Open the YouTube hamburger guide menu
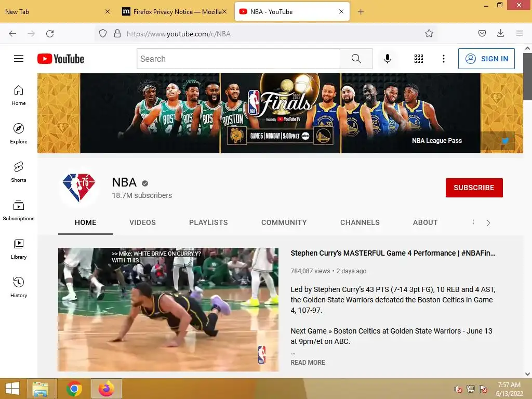 (x=19, y=59)
